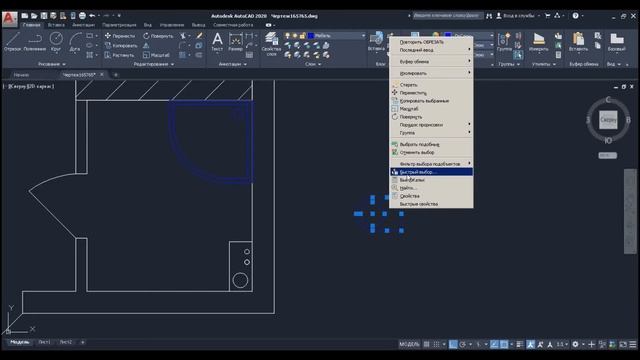Click the blue layer color swatch
640x360 pixels.
coord(311,36)
